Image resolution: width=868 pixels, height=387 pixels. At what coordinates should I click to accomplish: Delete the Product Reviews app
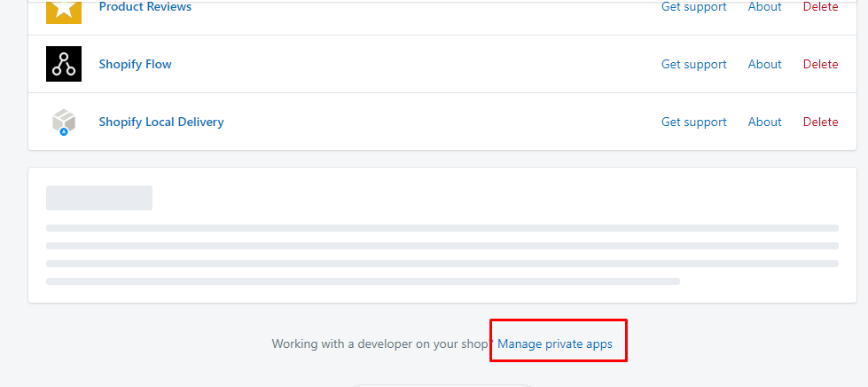[820, 6]
